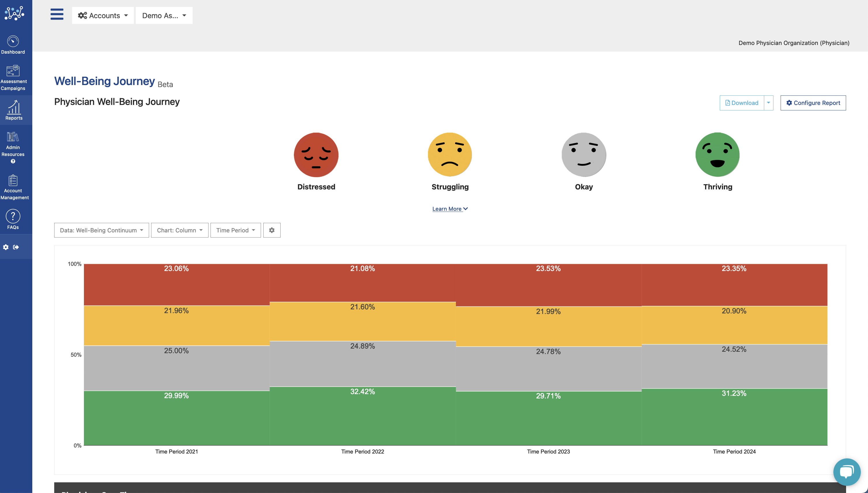Viewport: 868px width, 493px height.
Task: Open the Chart: Column dropdown
Action: (x=179, y=230)
